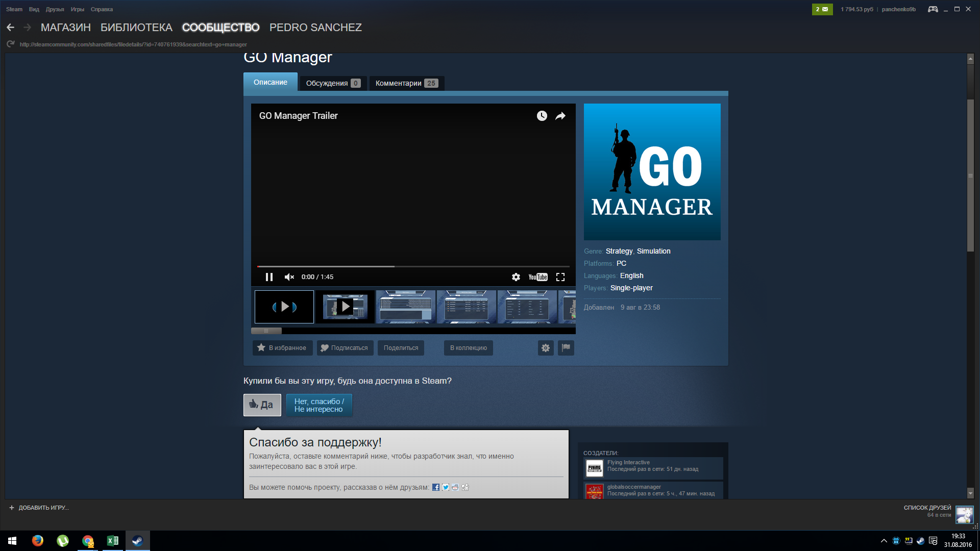Share the project on Twitter
980x551 pixels.
[x=446, y=487]
